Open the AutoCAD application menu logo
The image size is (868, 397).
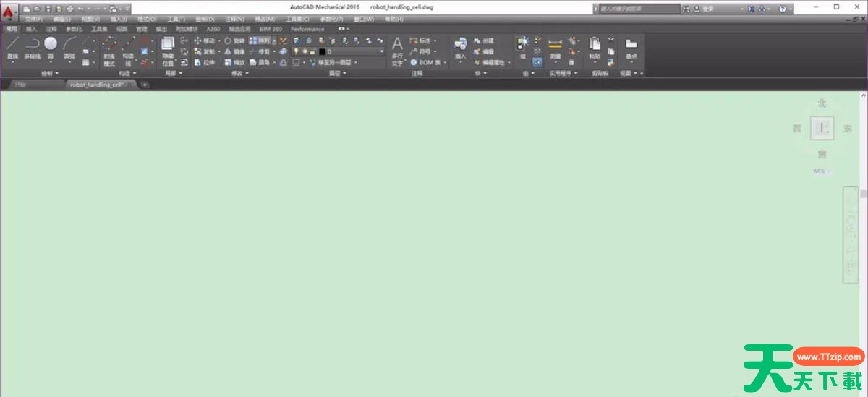(9, 12)
